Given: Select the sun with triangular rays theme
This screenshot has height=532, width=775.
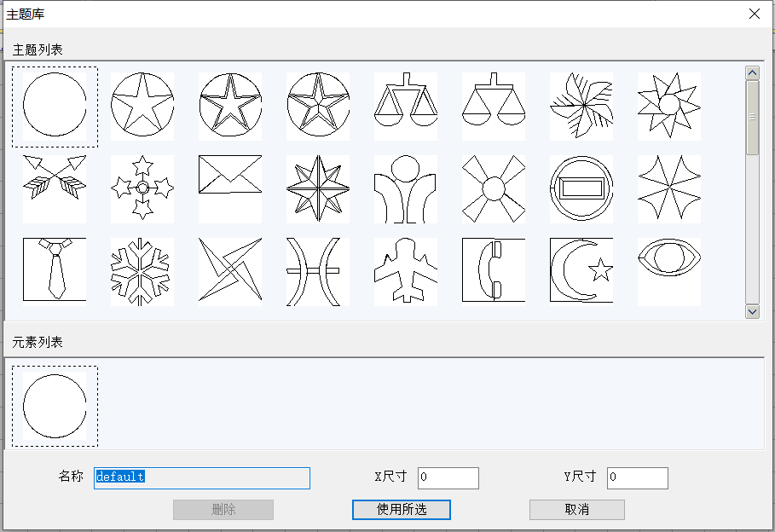Looking at the screenshot, I should pyautogui.click(x=669, y=107).
